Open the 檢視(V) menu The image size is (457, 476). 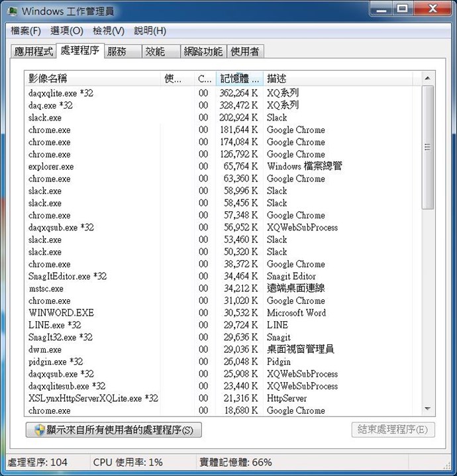tap(108, 30)
